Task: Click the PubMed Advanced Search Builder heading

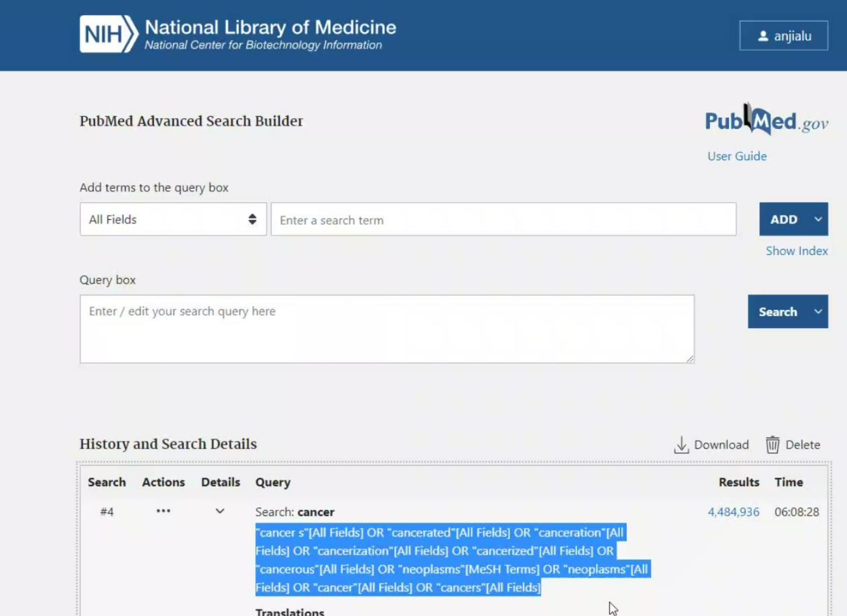Action: click(191, 121)
